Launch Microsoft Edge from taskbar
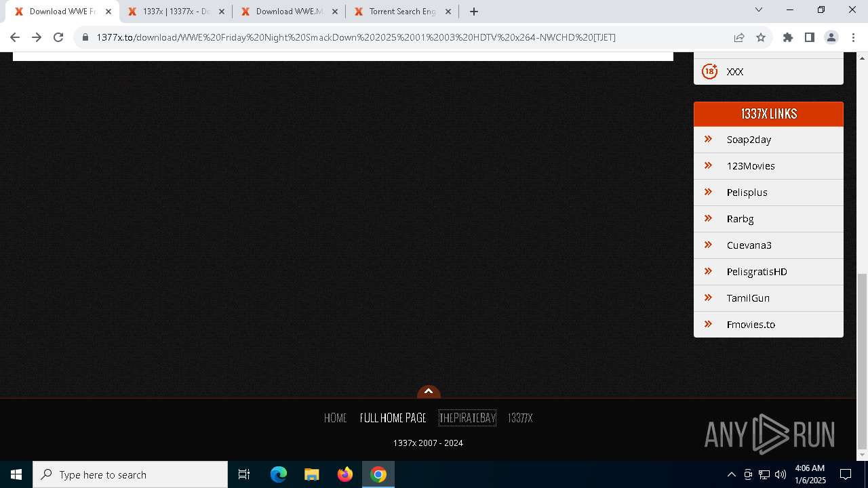Image resolution: width=868 pixels, height=488 pixels. (x=279, y=474)
